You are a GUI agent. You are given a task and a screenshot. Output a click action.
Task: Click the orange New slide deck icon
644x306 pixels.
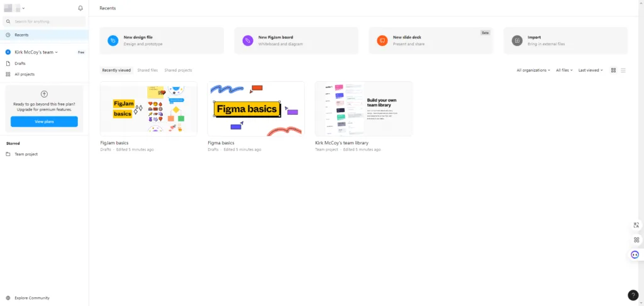(382, 40)
